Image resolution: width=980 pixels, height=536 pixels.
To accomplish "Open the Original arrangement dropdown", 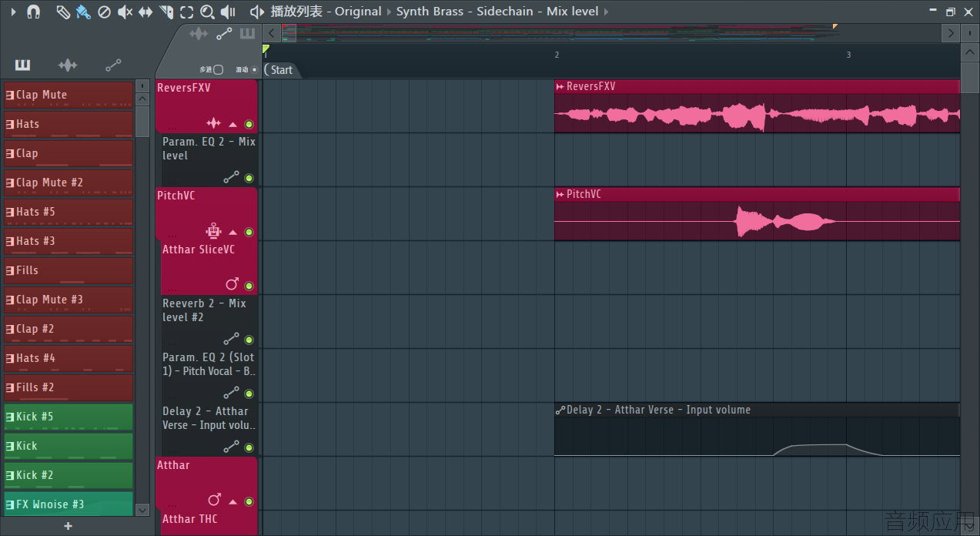I will click(x=358, y=12).
